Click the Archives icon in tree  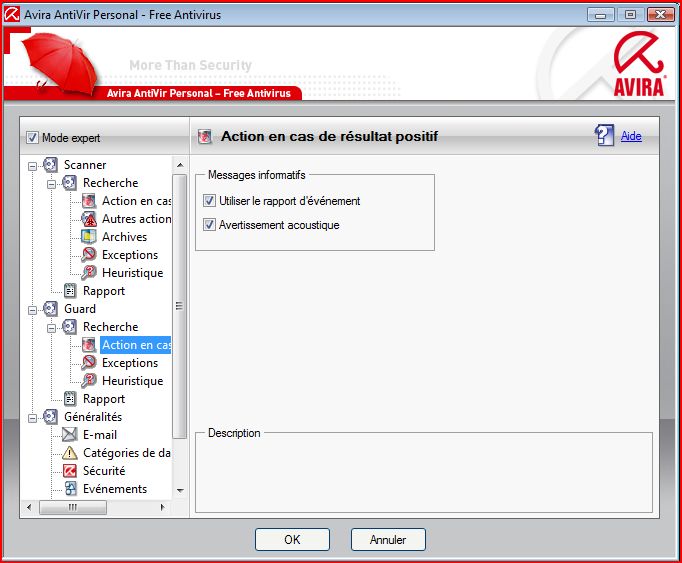coord(88,237)
